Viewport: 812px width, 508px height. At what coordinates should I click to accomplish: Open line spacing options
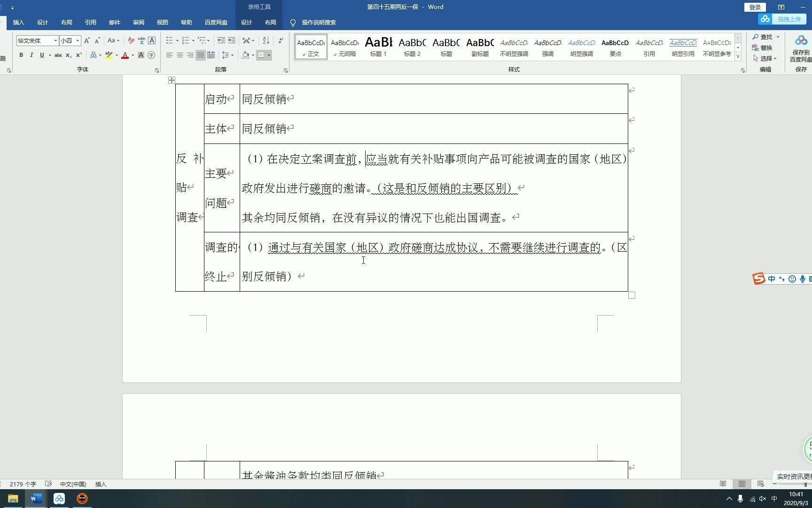tap(227, 55)
